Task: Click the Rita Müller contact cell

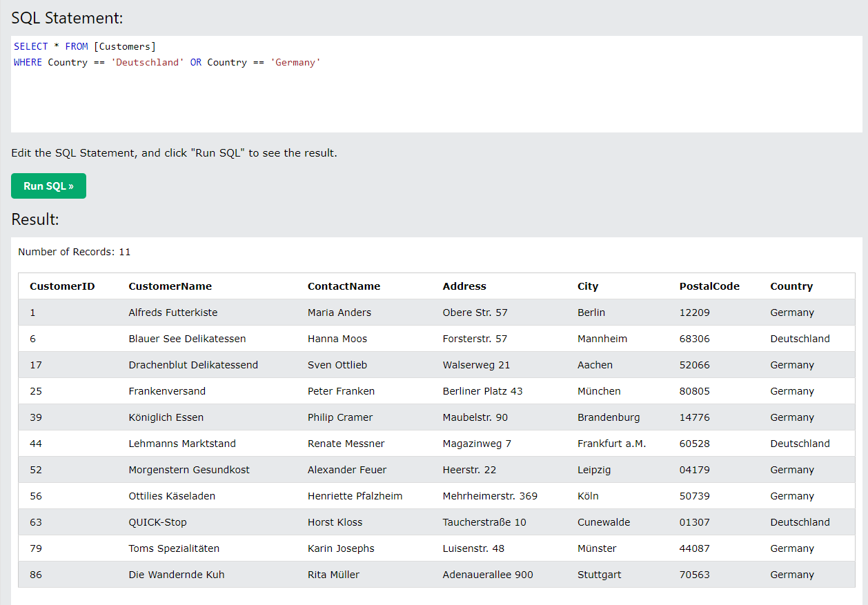Action: [334, 575]
